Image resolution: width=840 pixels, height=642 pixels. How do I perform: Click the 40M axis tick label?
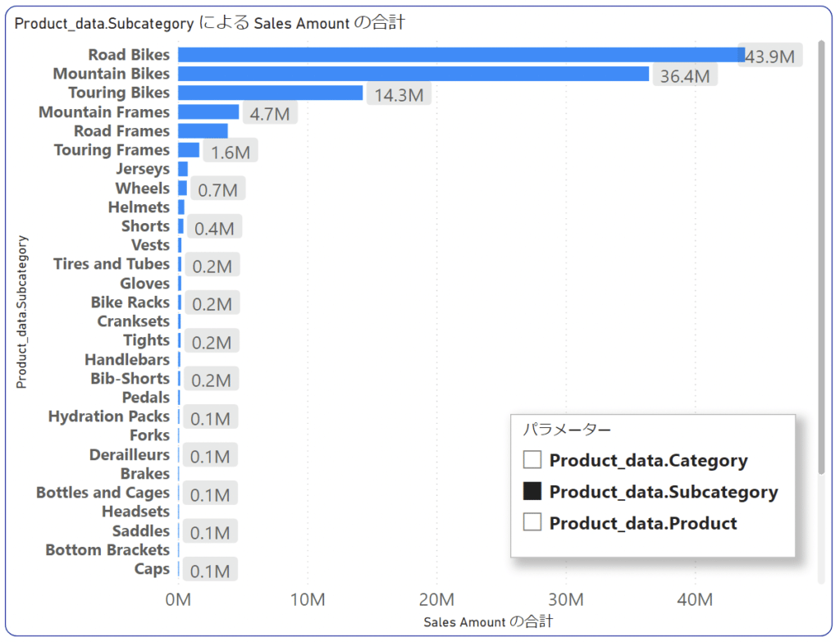(x=696, y=599)
